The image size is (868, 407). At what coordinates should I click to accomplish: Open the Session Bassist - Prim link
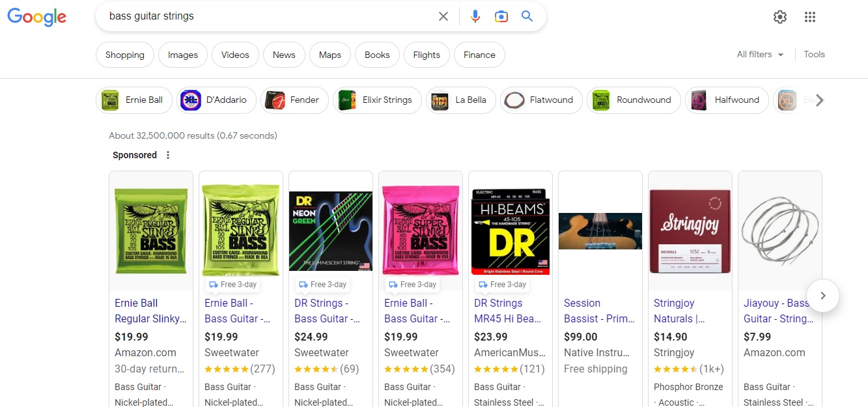coord(599,311)
